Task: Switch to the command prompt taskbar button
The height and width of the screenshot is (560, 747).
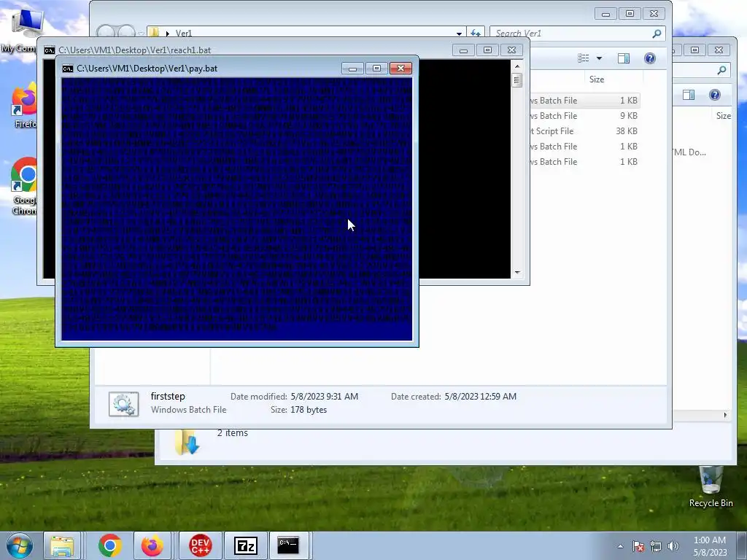Action: tap(288, 545)
